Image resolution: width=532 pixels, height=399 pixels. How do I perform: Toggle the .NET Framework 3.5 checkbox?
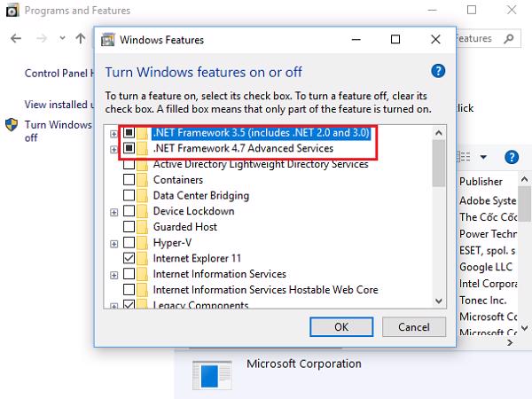pos(129,133)
